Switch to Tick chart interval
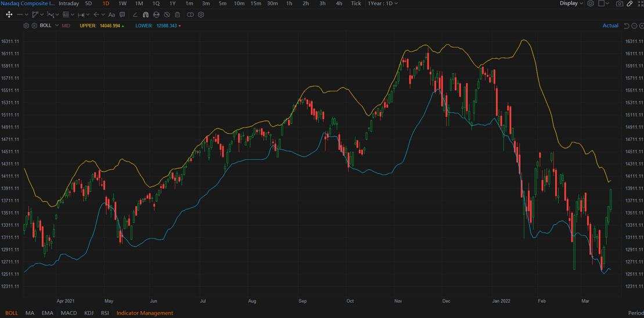644x318 pixels. click(x=356, y=3)
